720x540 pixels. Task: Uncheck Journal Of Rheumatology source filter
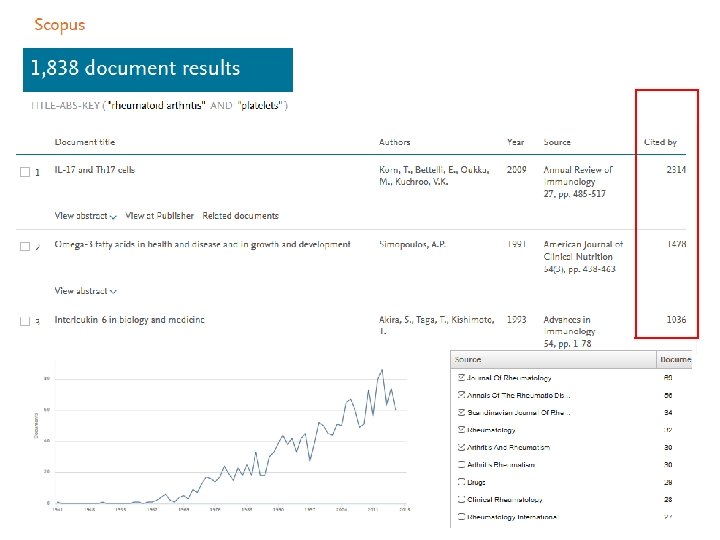[461, 378]
